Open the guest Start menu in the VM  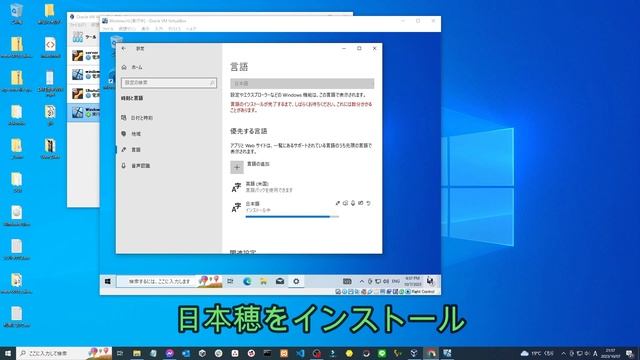[x=108, y=281]
